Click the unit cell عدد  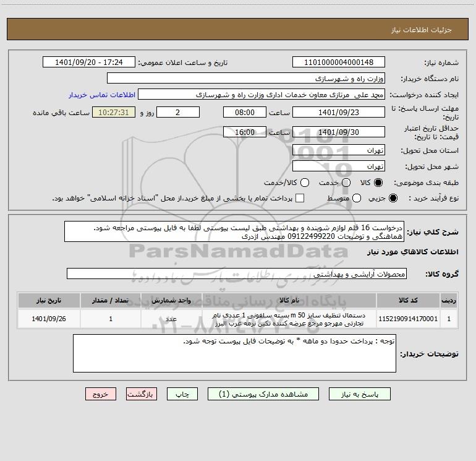[171, 319]
